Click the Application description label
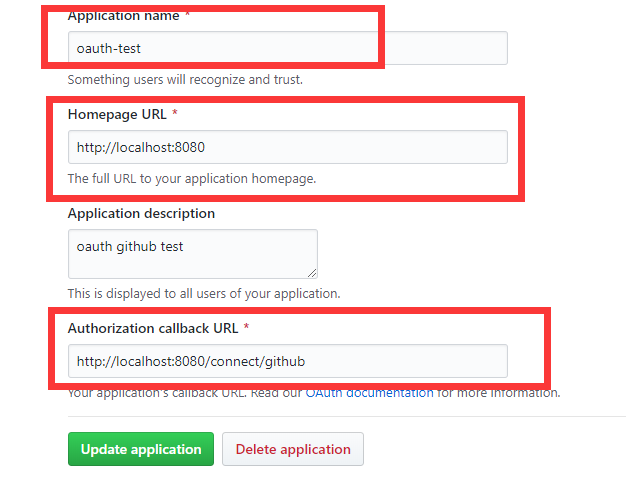 141,214
